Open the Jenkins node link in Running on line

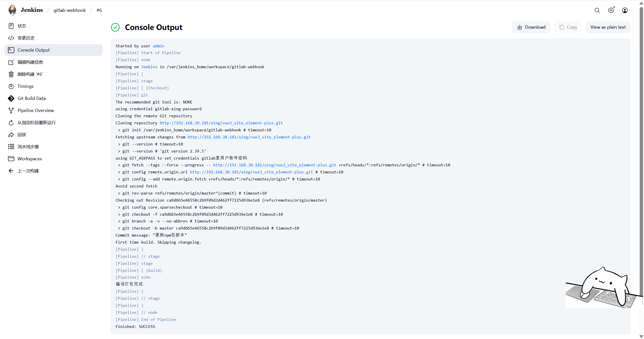pos(149,67)
